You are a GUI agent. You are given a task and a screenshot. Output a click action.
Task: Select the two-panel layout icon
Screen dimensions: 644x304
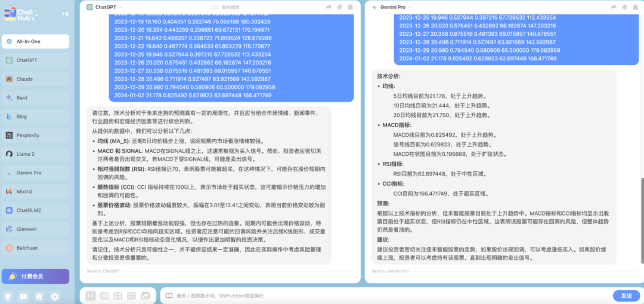[91, 296]
